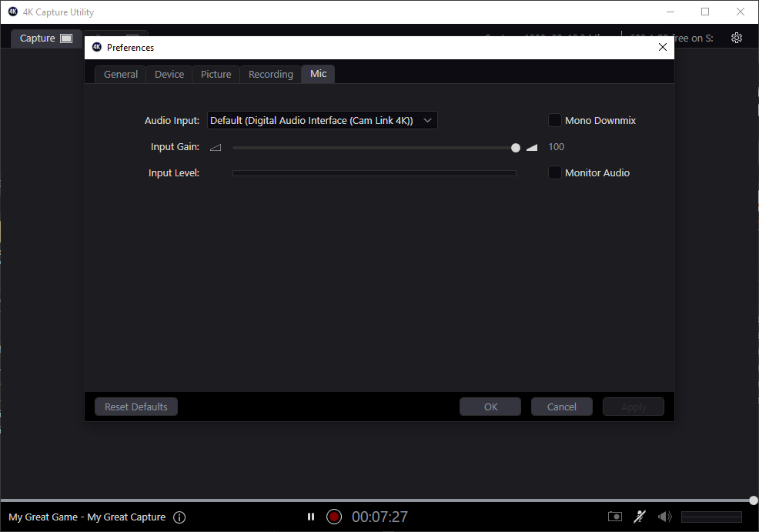The image size is (759, 532).
Task: Confirm preferences with the OK button
Action: 490,407
